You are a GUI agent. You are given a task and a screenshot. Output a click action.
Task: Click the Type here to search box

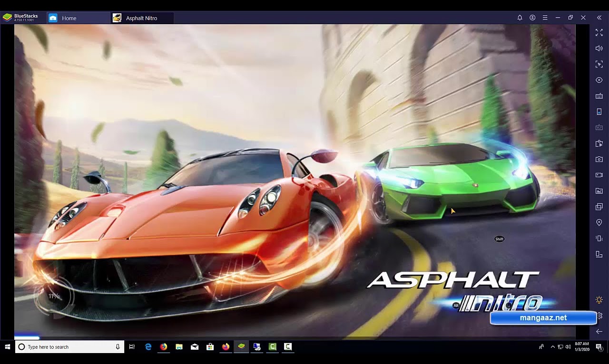tap(69, 347)
